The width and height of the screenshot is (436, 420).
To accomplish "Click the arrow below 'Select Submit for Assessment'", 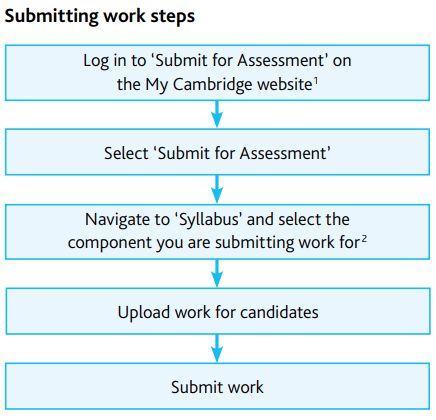I will tap(217, 189).
